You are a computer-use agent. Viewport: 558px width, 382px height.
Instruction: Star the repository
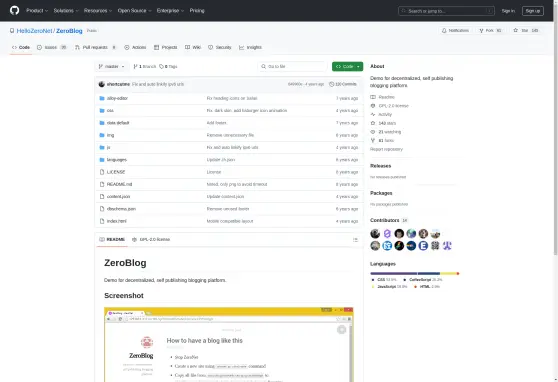coord(525,31)
